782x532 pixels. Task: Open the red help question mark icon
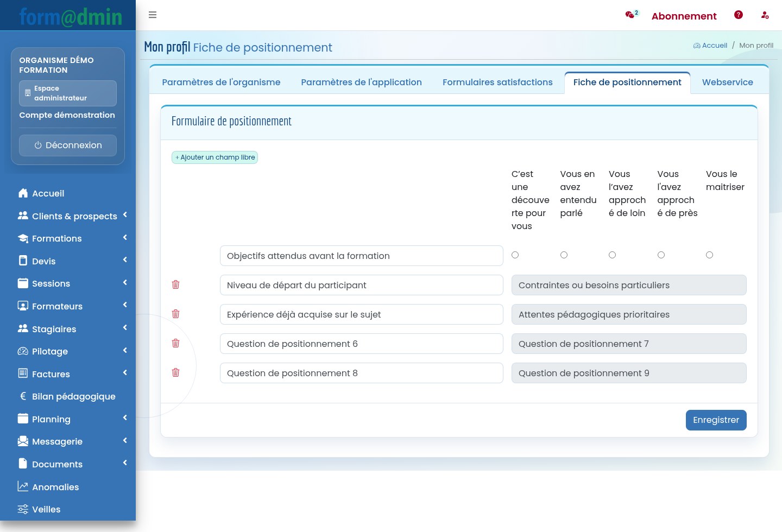(x=739, y=15)
